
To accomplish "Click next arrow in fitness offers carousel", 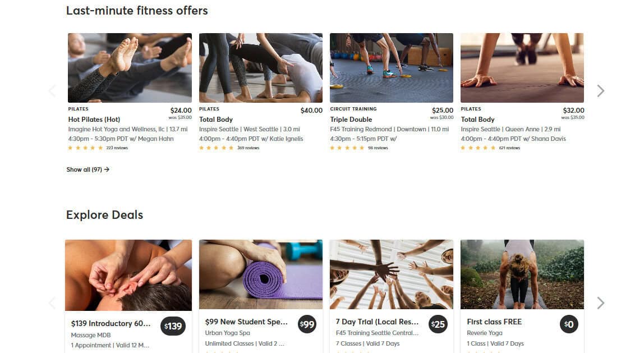I will 600,91.
